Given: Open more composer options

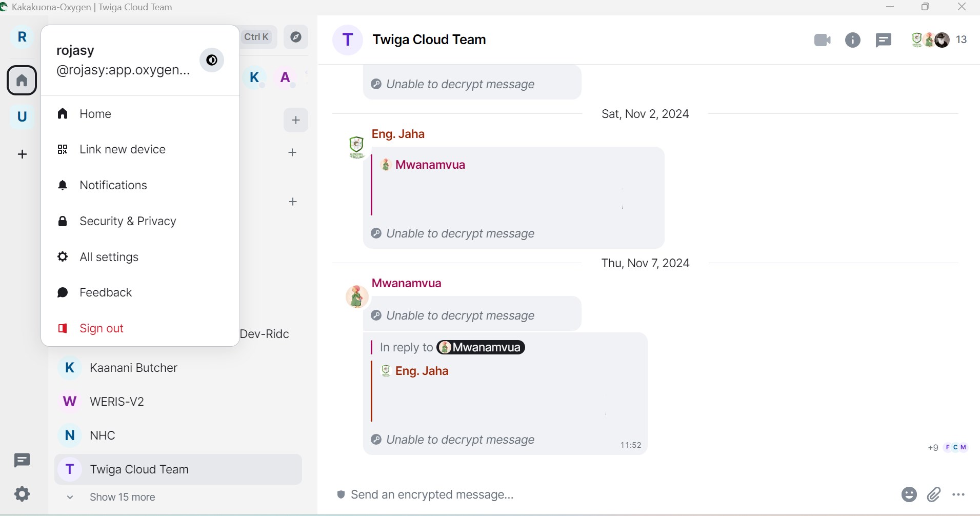Looking at the screenshot, I should [959, 494].
